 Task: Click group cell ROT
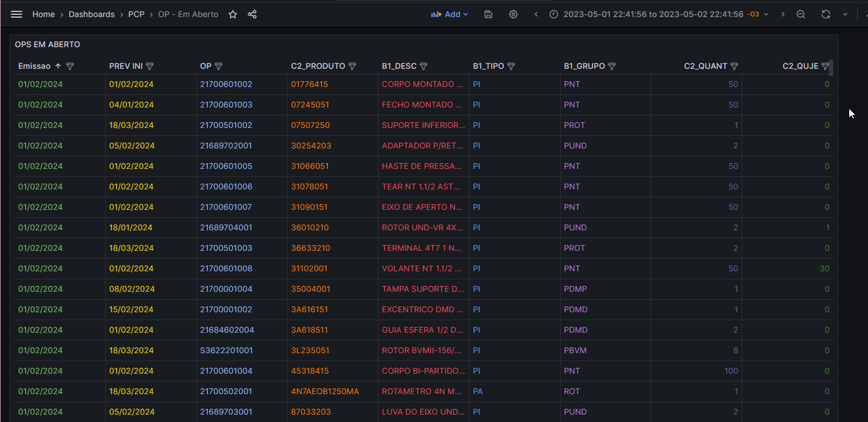pyautogui.click(x=572, y=391)
